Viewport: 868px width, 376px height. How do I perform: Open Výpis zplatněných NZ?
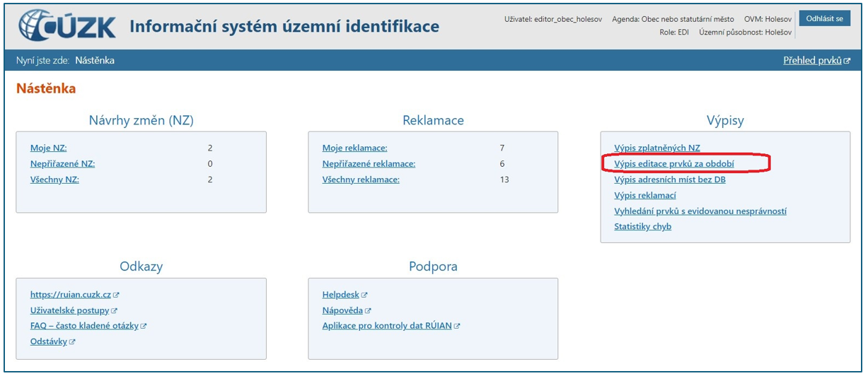pos(656,148)
